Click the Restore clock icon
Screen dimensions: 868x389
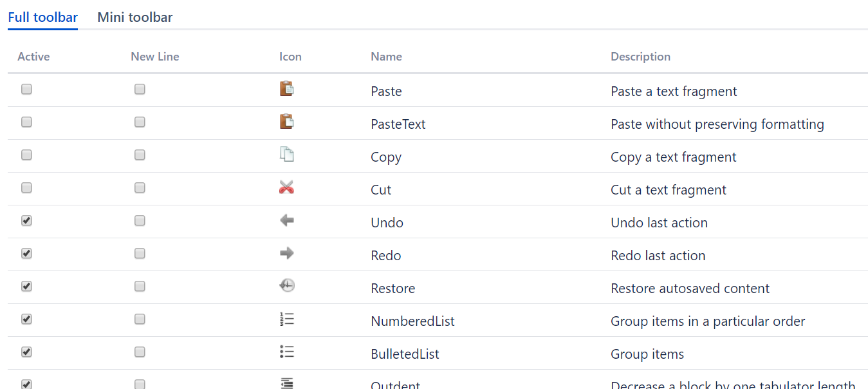tap(287, 286)
